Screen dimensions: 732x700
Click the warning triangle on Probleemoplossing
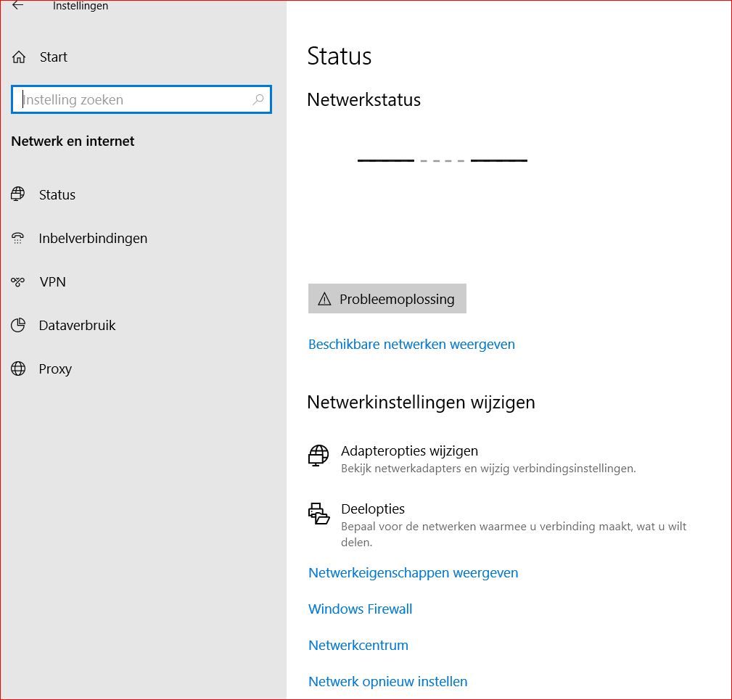click(324, 300)
